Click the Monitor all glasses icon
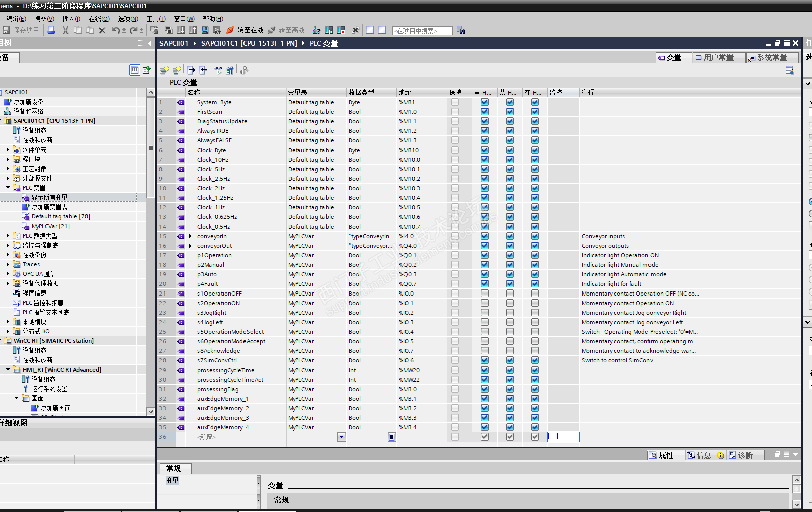The width and height of the screenshot is (812, 512). pyautogui.click(x=217, y=70)
